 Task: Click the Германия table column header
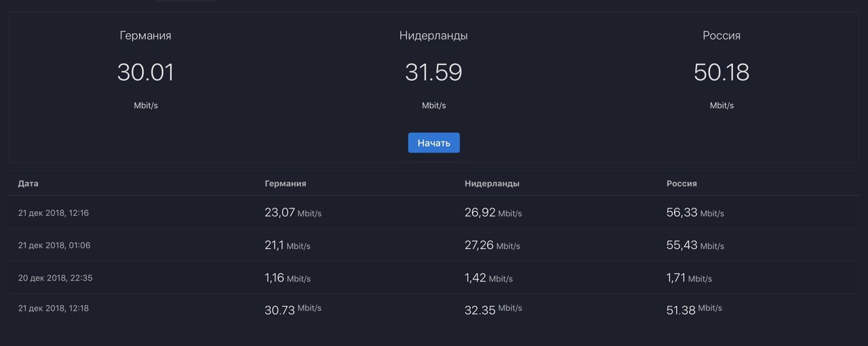point(285,184)
